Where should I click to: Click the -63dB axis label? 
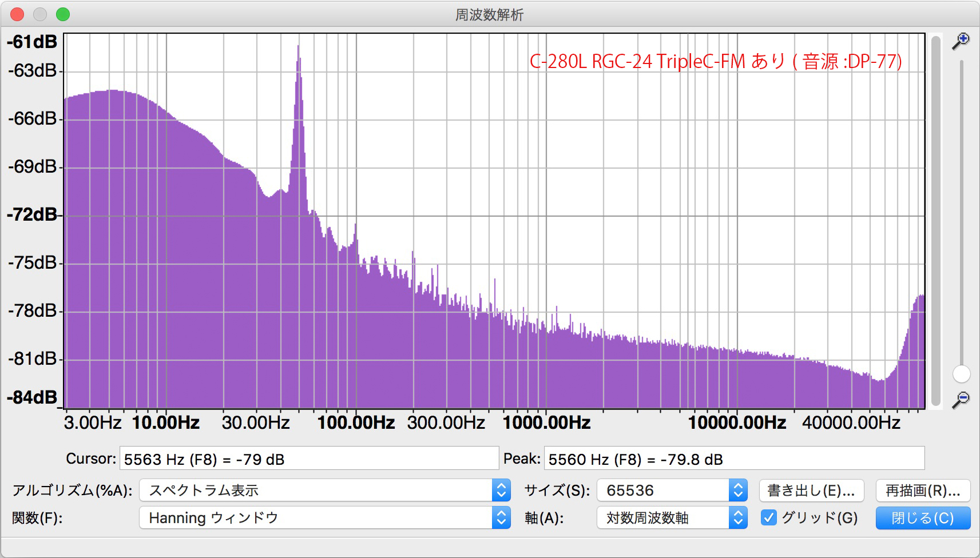pyautogui.click(x=33, y=71)
